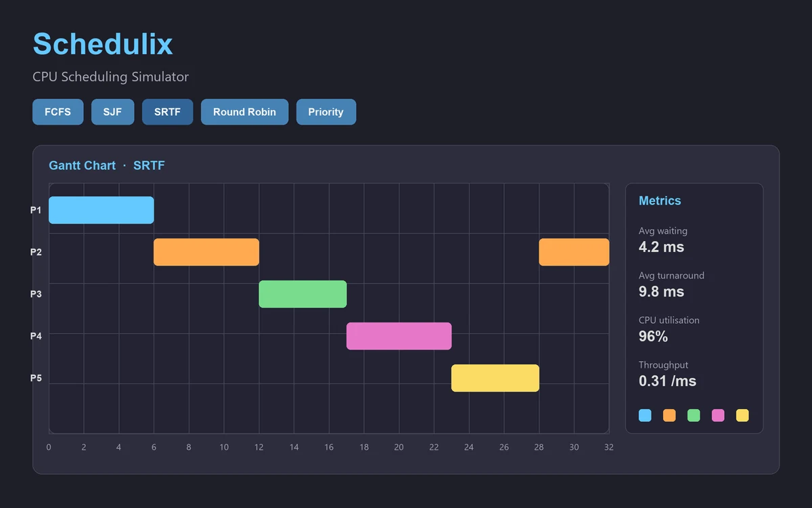Click the Throughput label
Viewport: 812px width, 508px height.
[x=663, y=365]
